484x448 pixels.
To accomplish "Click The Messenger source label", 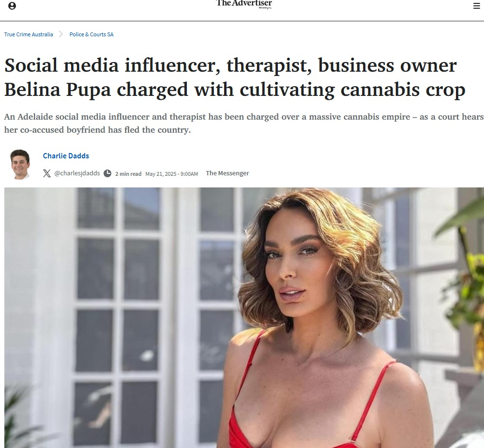I will point(227,173).
